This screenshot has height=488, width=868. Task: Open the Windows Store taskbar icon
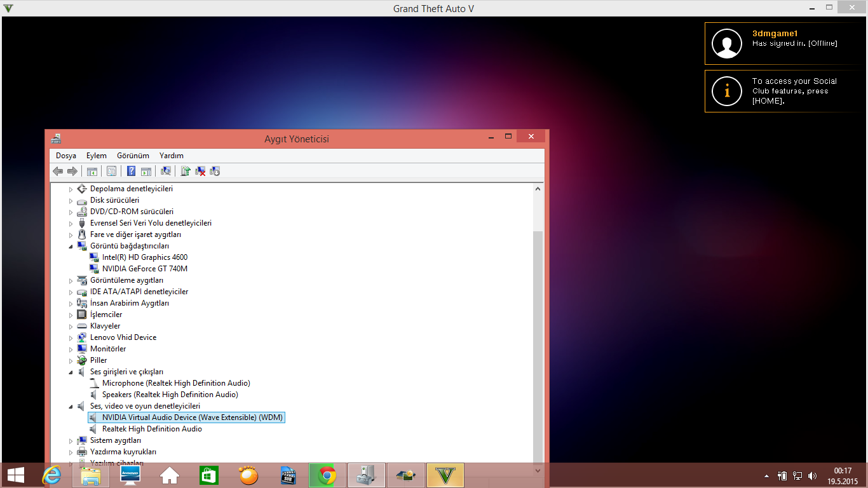click(x=209, y=475)
